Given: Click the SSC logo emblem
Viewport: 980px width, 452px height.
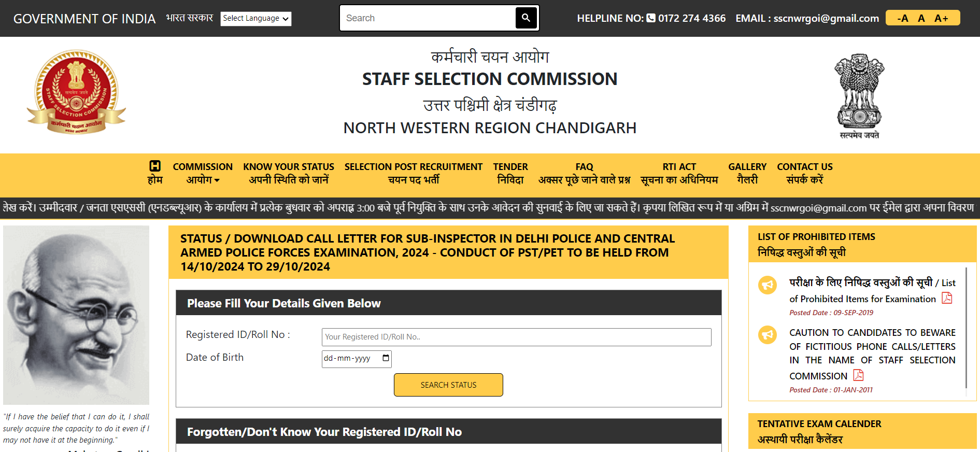Looking at the screenshot, I should [x=76, y=92].
